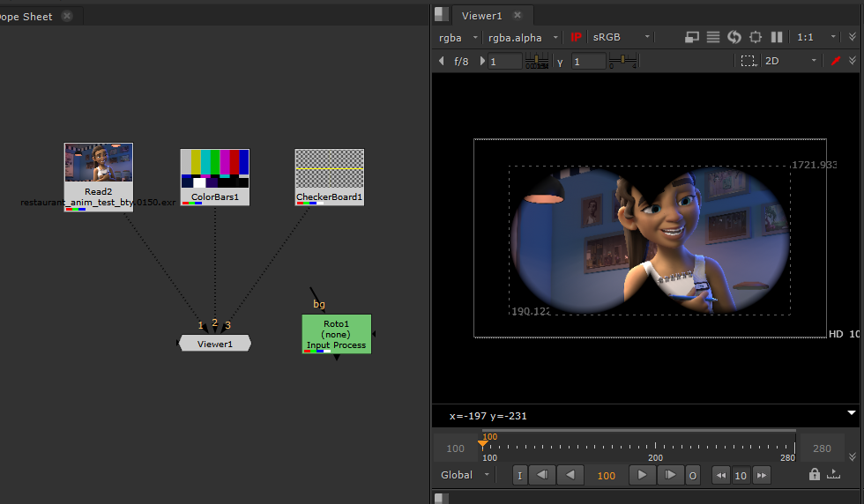
Task: Click the clip to project ROI icon
Action: (691, 37)
